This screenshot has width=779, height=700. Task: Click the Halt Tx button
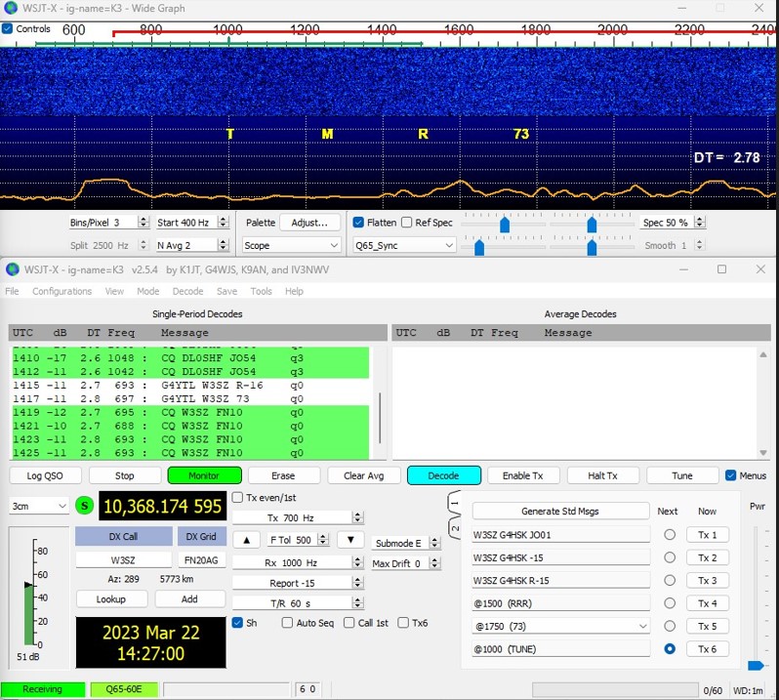(x=602, y=475)
